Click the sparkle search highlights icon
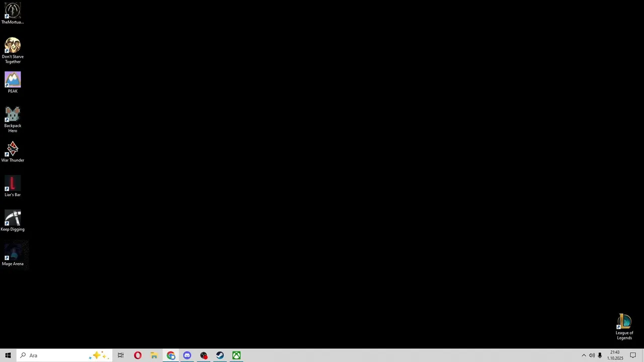 98,355
